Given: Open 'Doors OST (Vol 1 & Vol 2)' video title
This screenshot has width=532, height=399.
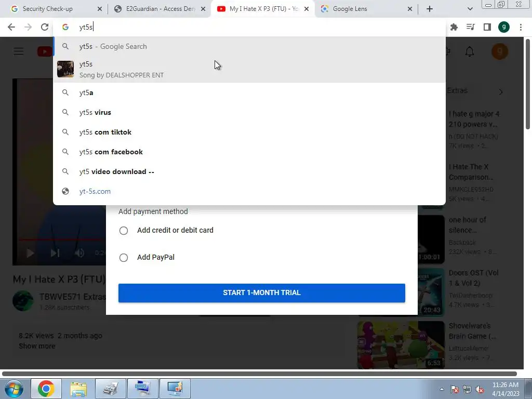Looking at the screenshot, I should [474, 278].
